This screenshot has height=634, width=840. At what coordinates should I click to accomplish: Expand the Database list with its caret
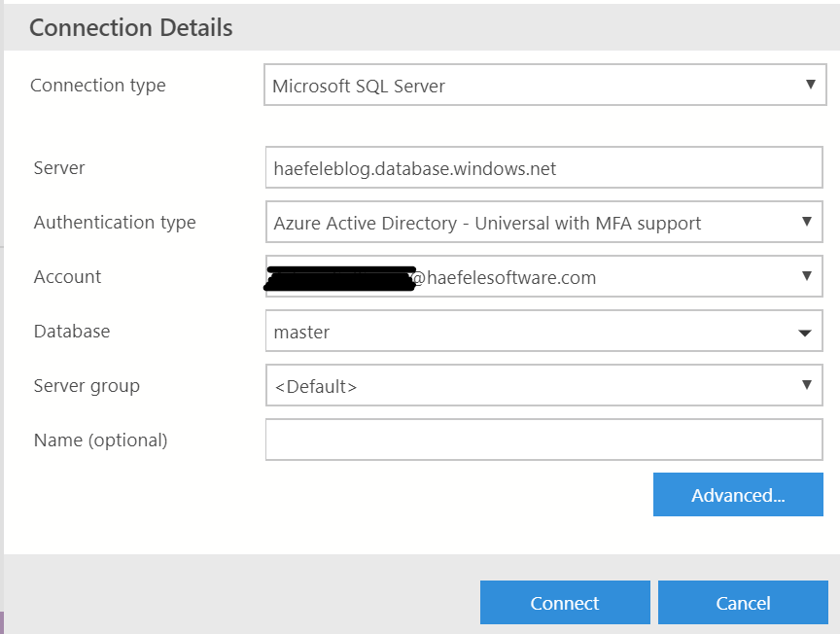[805, 333]
